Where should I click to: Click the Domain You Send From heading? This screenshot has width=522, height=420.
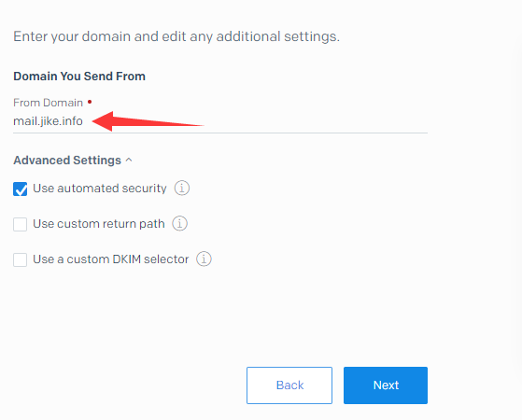pos(79,77)
